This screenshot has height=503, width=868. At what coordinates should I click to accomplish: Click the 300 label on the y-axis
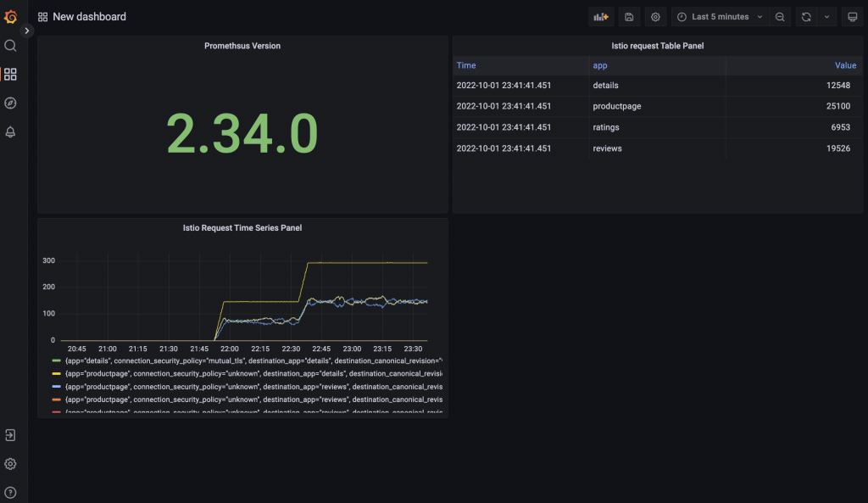[48, 260]
